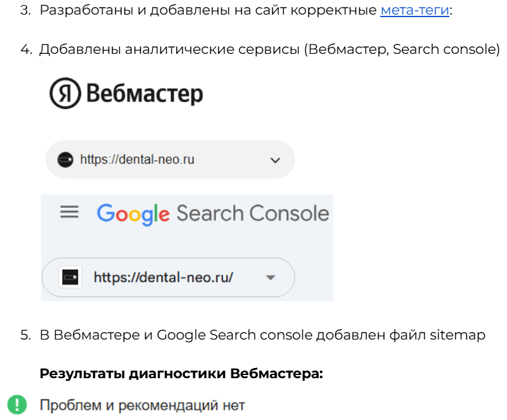Click the Вебмастер logo wordmark
Viewport: 507px width, 420px height.
[x=144, y=94]
